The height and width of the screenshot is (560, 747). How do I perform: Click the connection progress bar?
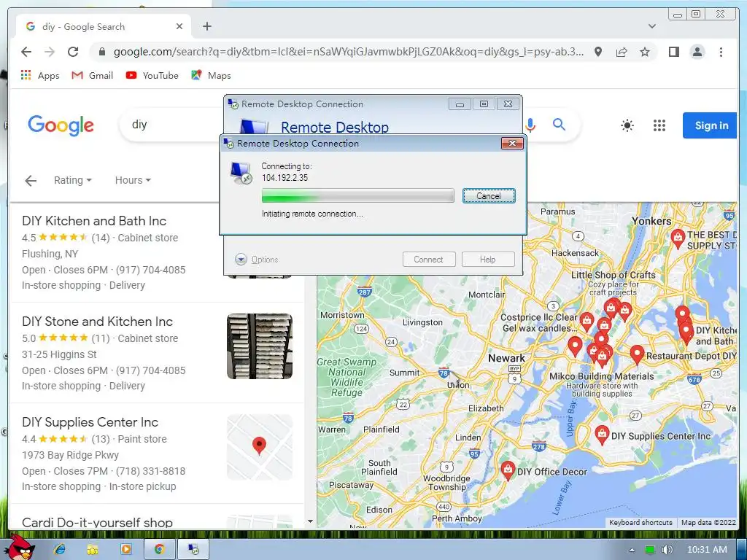point(357,195)
